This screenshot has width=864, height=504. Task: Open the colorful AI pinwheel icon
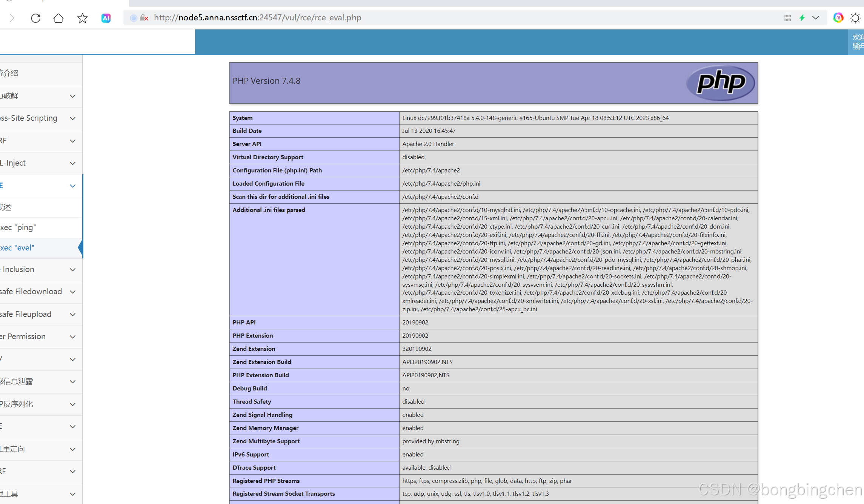838,18
